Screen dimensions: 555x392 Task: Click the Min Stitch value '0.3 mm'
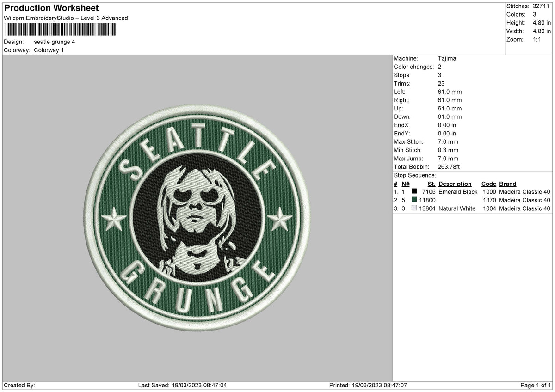[448, 150]
